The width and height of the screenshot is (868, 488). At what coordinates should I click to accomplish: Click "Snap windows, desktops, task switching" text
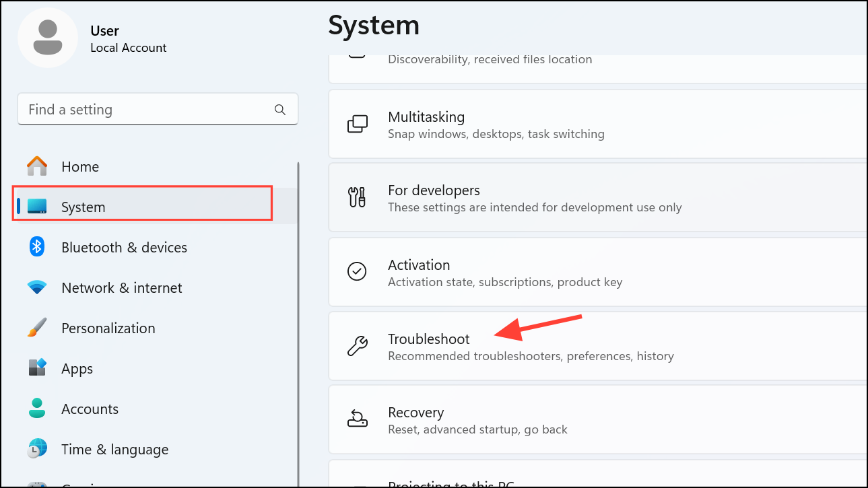[x=496, y=134]
